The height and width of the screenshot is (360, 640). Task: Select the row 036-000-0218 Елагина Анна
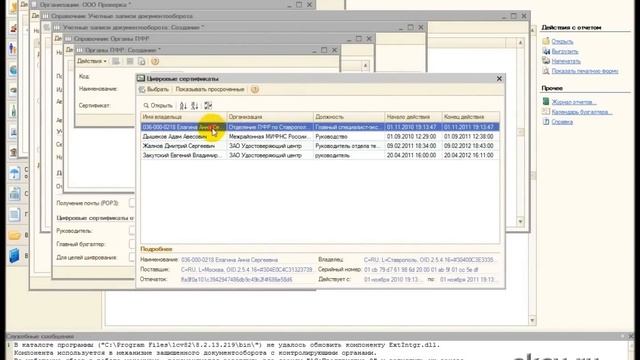tap(320, 127)
